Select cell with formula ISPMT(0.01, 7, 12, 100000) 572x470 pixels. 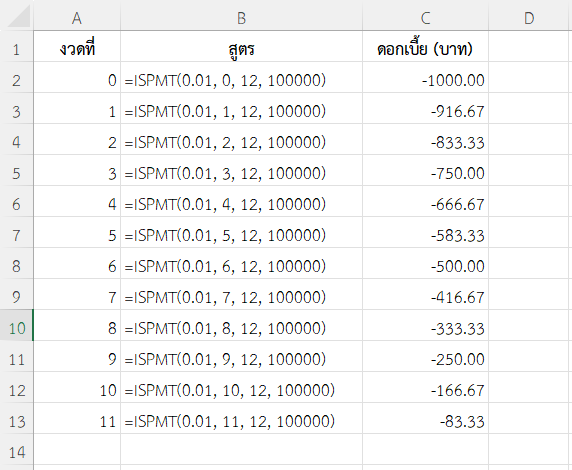[x=241, y=294]
